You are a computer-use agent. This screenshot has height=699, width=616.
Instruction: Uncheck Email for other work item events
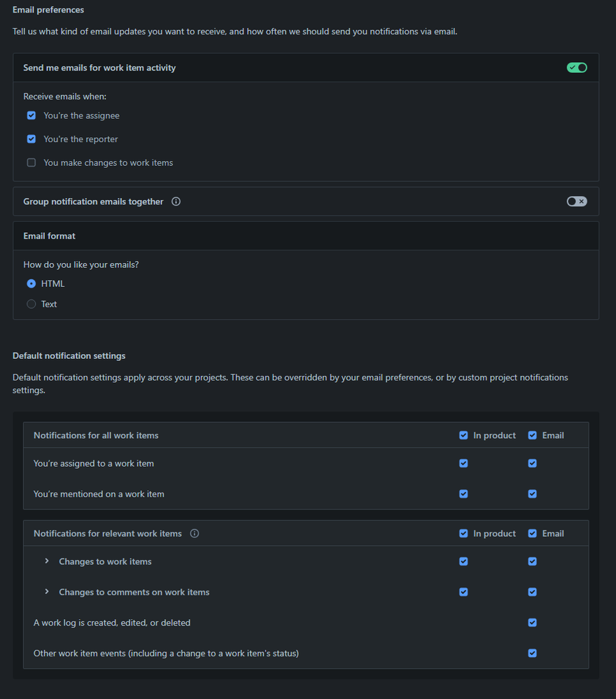[533, 654]
